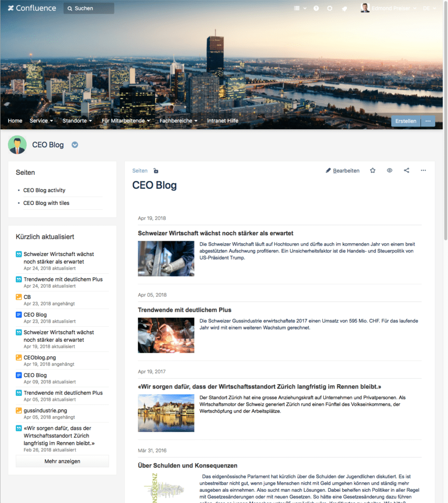Open the help question mark icon
The width and height of the screenshot is (448, 503).
click(x=316, y=8)
